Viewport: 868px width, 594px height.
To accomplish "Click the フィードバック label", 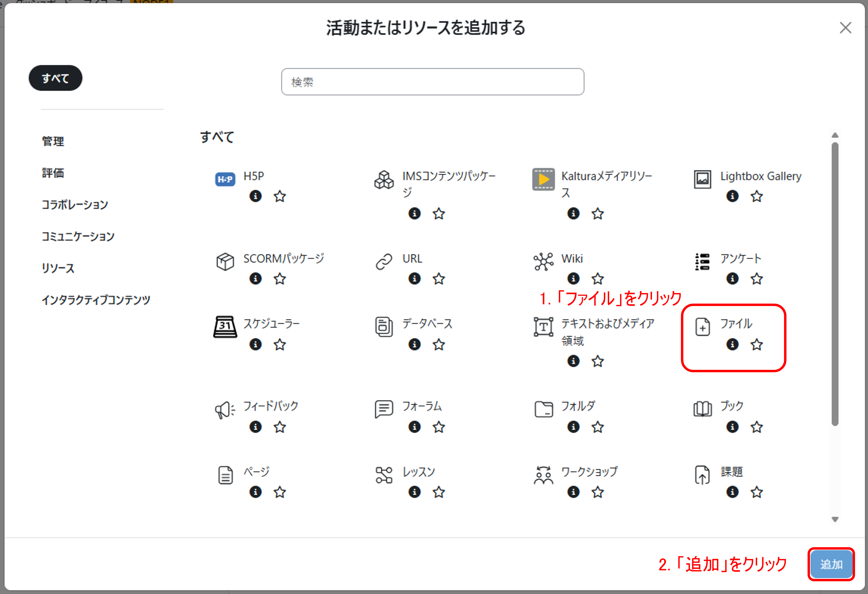I will 271,406.
